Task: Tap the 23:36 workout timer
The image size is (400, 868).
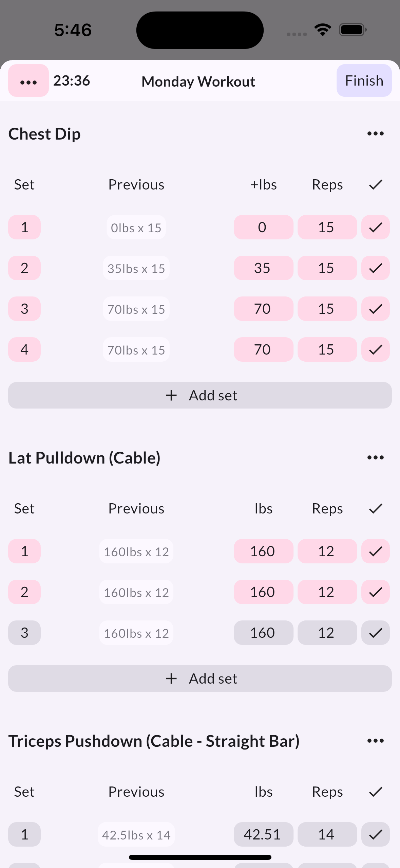Action: [72, 81]
